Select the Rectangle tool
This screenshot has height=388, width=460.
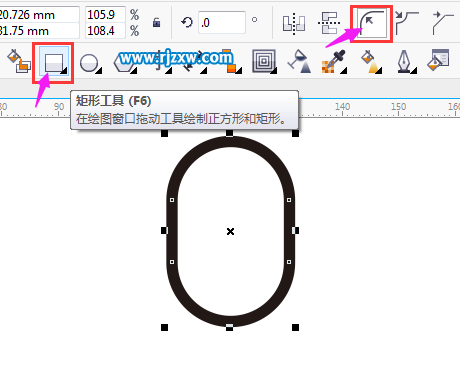54,62
